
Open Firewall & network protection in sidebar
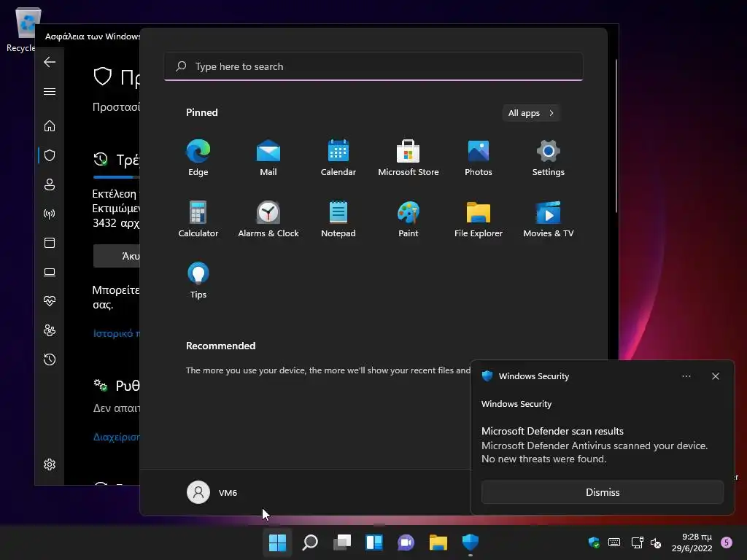point(50,214)
